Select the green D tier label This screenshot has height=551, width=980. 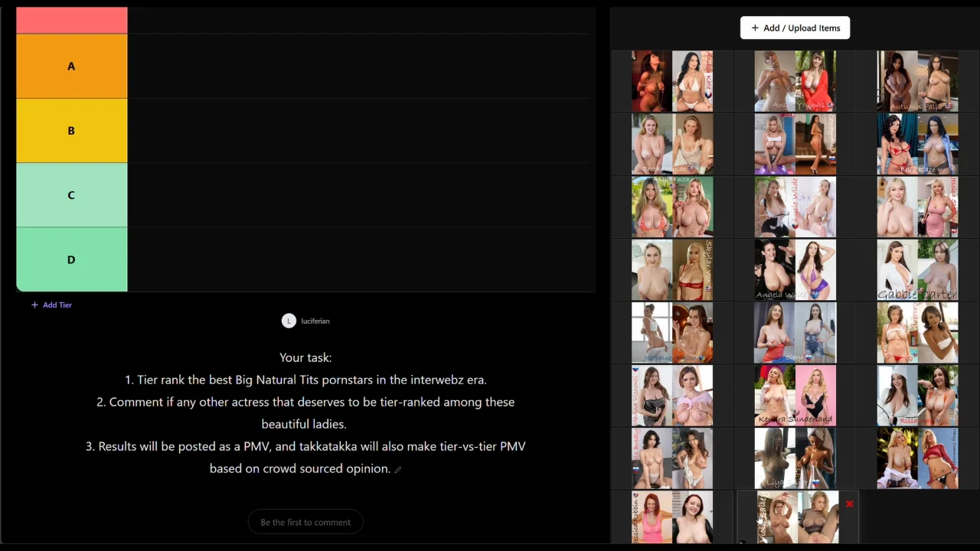coord(71,259)
